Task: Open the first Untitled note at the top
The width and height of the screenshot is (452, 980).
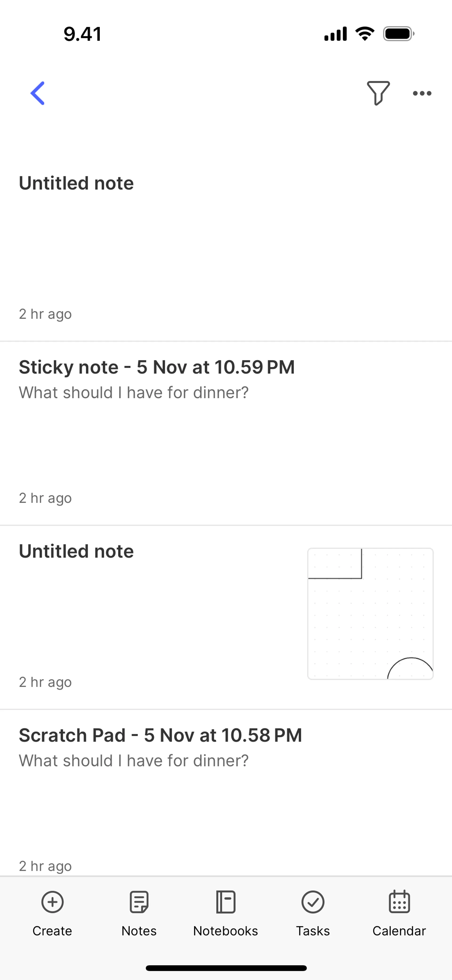Action: point(76,183)
